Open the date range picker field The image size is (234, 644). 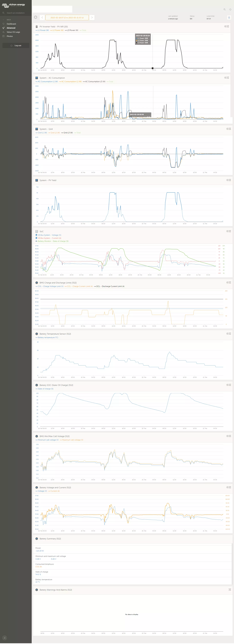pos(67,17)
